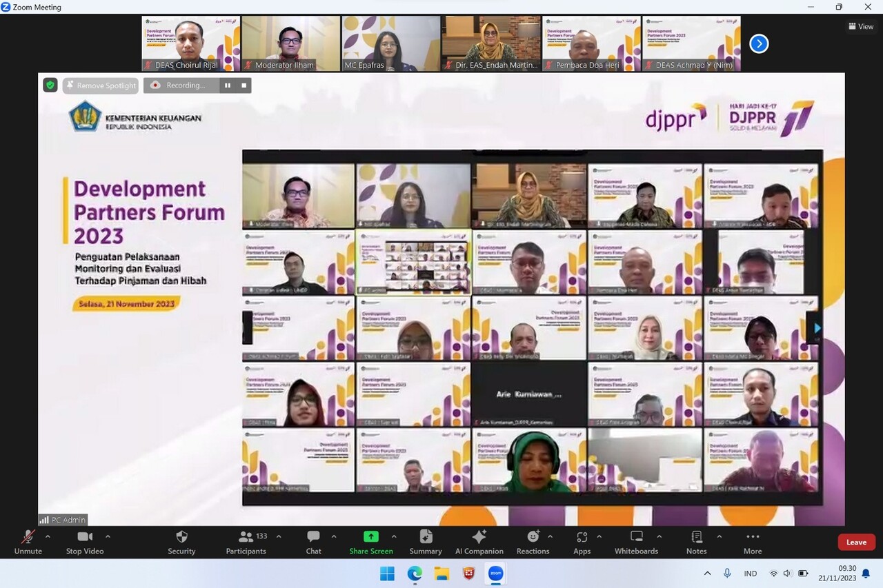Select the Moderator Ilham video thumbnail

[x=290, y=43]
